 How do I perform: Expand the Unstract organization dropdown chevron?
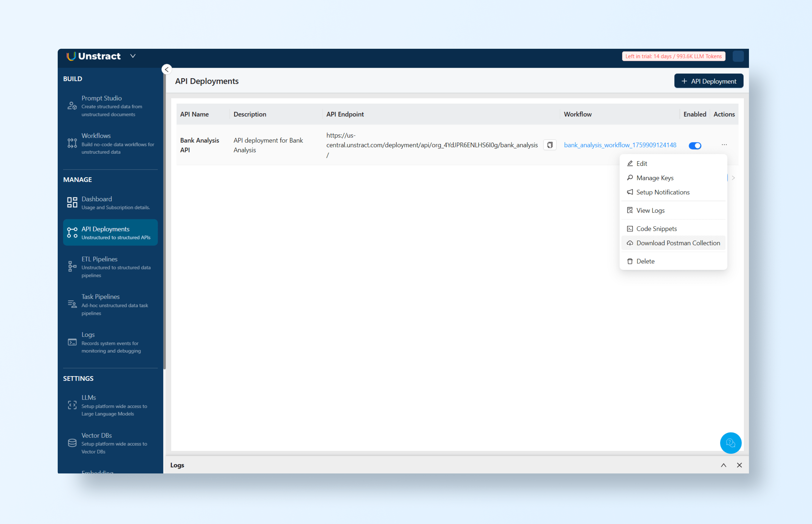133,56
